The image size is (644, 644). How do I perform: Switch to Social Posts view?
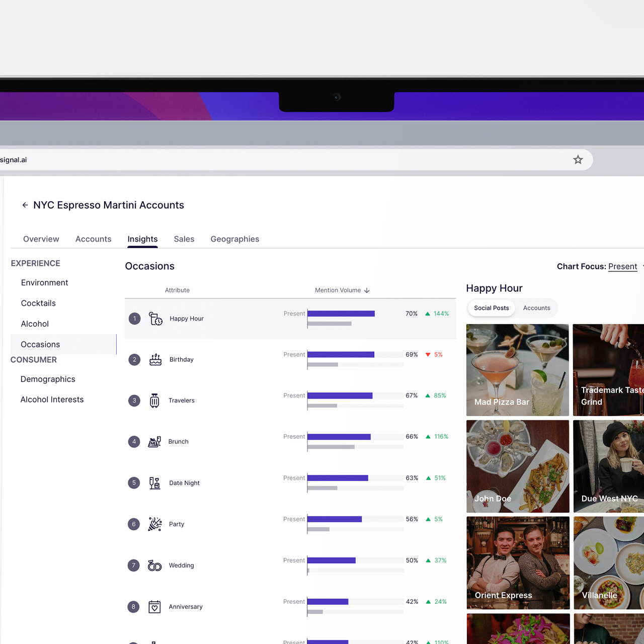click(491, 308)
